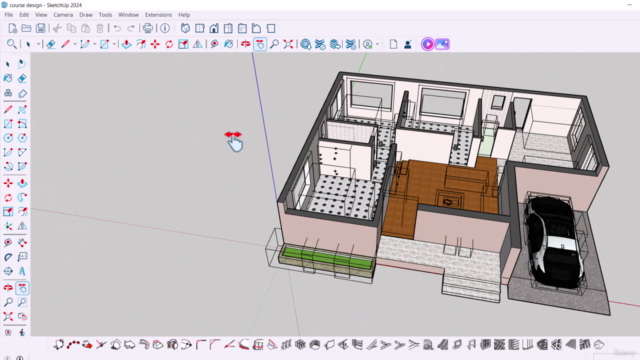Select the Paint Bucket in the left toolbar
640x360 pixels.
point(8,78)
